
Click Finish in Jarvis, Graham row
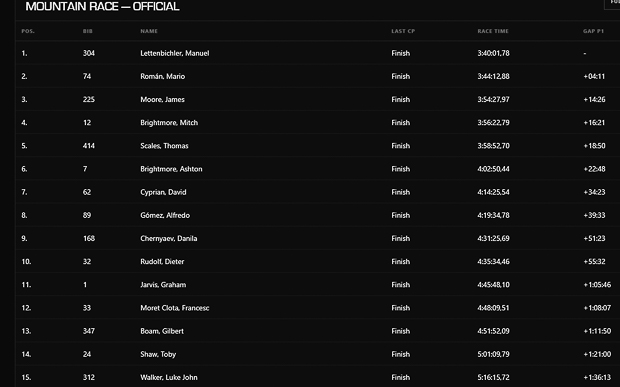coord(401,285)
